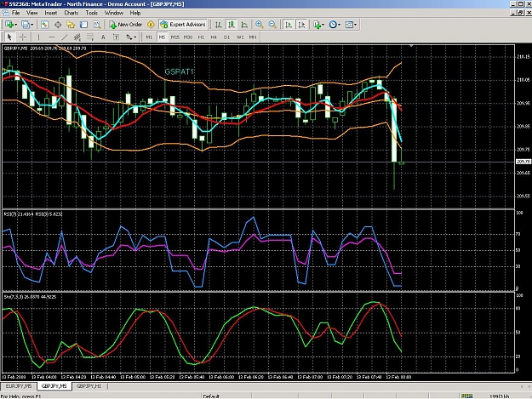The width and height of the screenshot is (532, 399).
Task: Click the New Order button
Action: click(x=125, y=25)
